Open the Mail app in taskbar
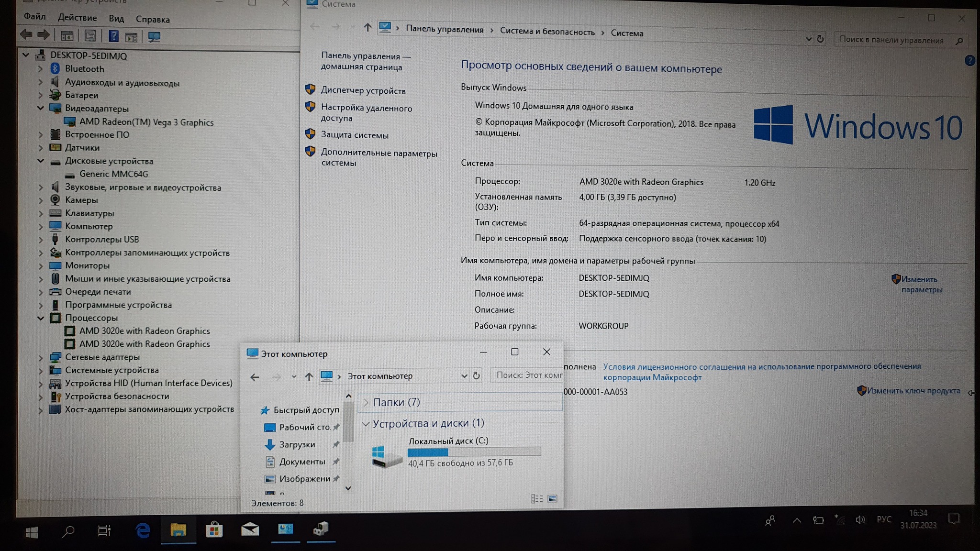 click(250, 529)
